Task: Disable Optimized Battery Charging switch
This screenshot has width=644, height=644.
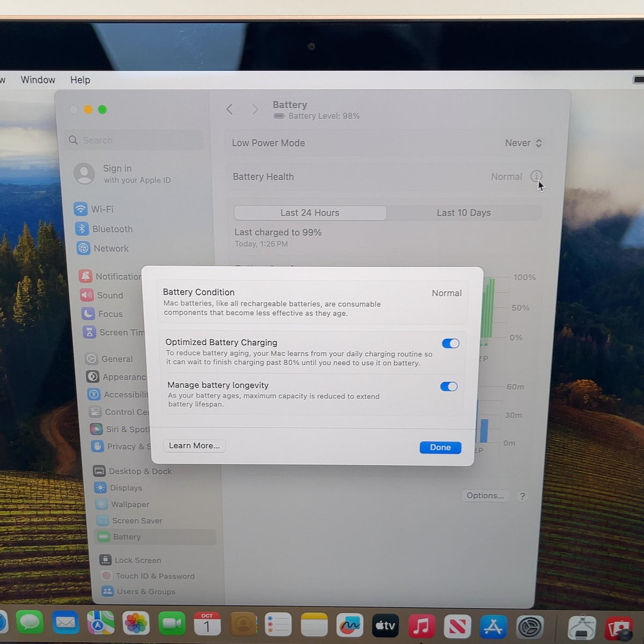Action: (451, 343)
